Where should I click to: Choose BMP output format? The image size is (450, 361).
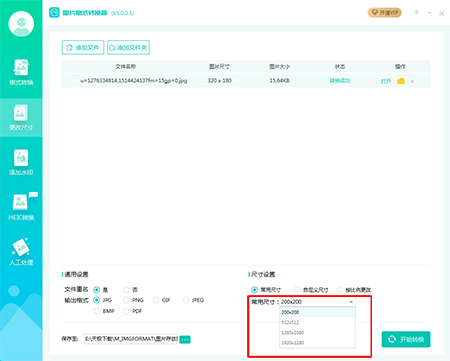[96, 311]
